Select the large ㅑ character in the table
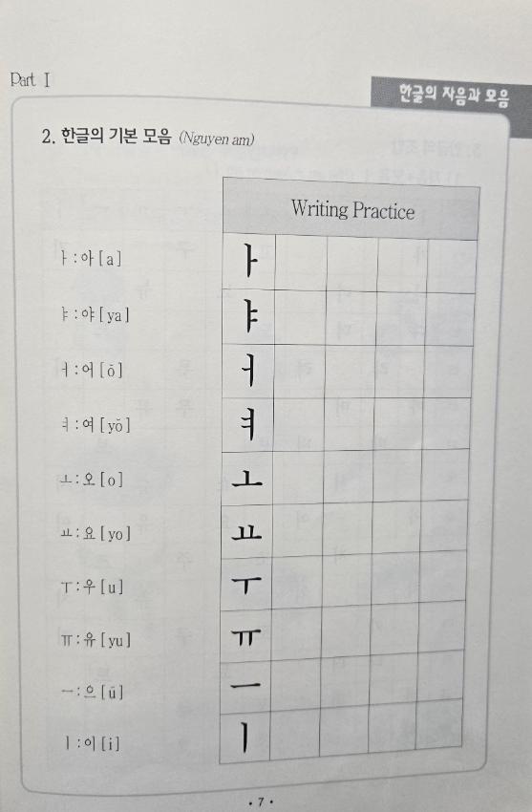The height and width of the screenshot is (812, 532). 250,317
